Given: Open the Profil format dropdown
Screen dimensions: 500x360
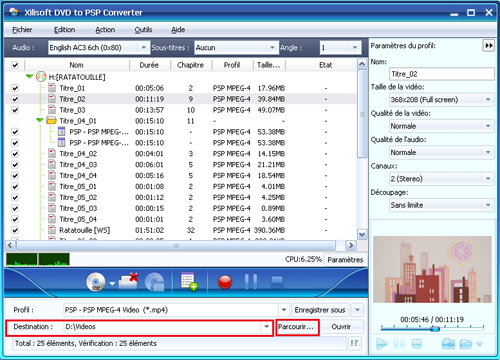Looking at the screenshot, I should [284, 310].
